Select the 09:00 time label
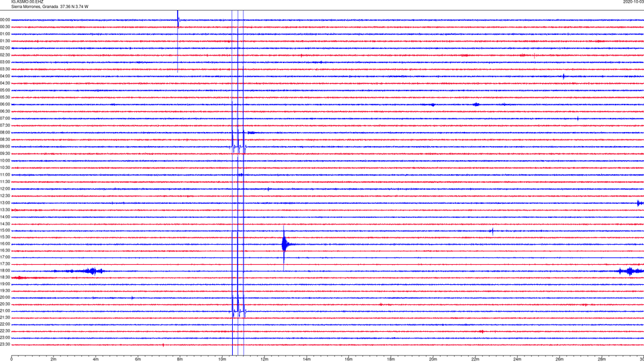This screenshot has width=644, height=362. (5, 147)
